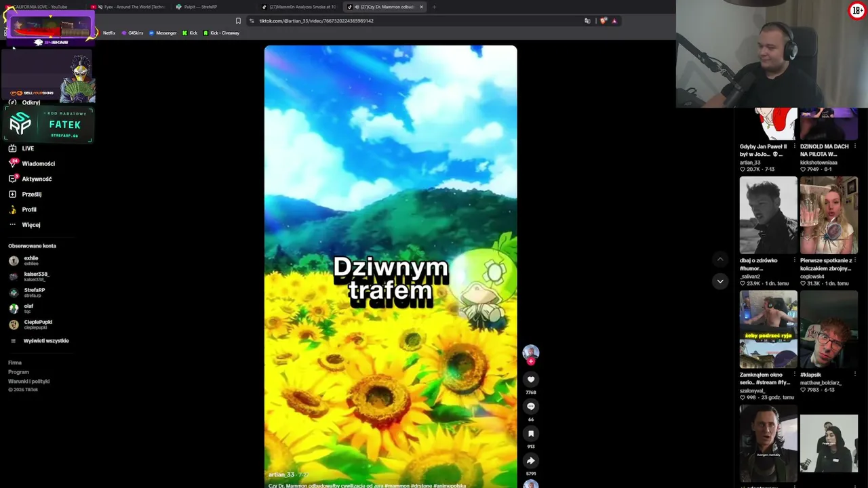Click the artian_33 author under Jan Paweł video
The width and height of the screenshot is (868, 488).
[x=750, y=163]
